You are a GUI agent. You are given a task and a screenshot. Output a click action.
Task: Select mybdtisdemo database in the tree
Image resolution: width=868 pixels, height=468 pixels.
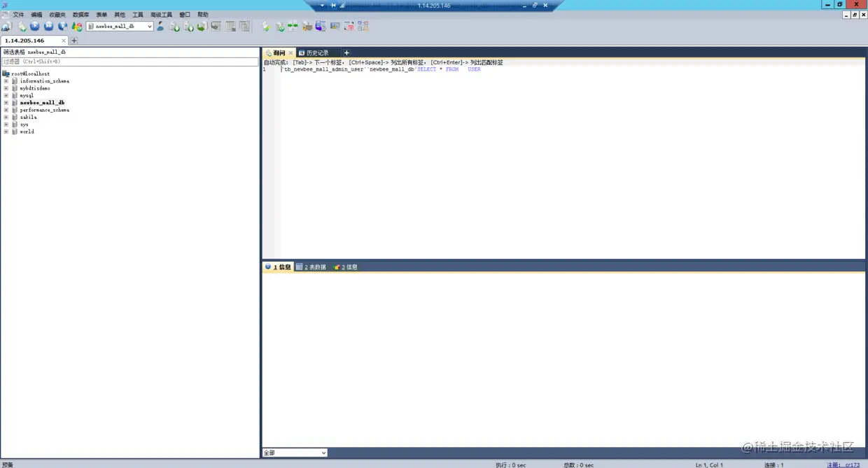coord(35,88)
